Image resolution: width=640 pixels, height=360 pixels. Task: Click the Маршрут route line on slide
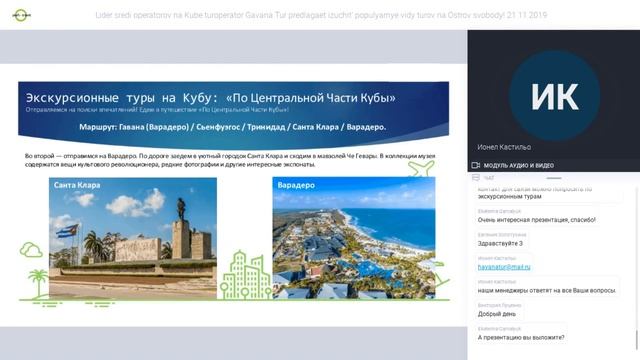pyautogui.click(x=233, y=127)
